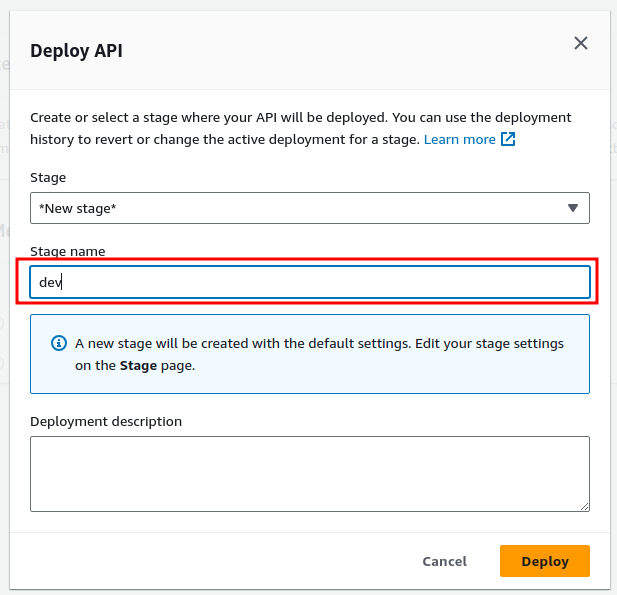
Task: Click the external link icon beside Learn more
Action: [508, 139]
